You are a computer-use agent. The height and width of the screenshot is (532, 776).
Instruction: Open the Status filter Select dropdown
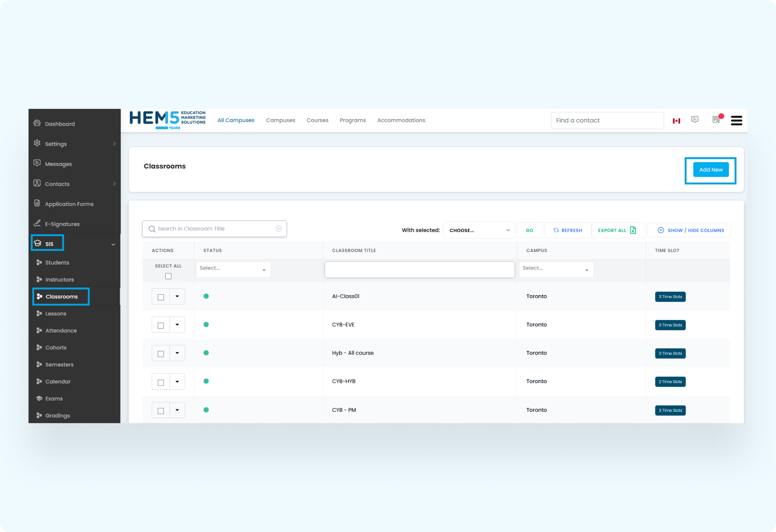[233, 269]
